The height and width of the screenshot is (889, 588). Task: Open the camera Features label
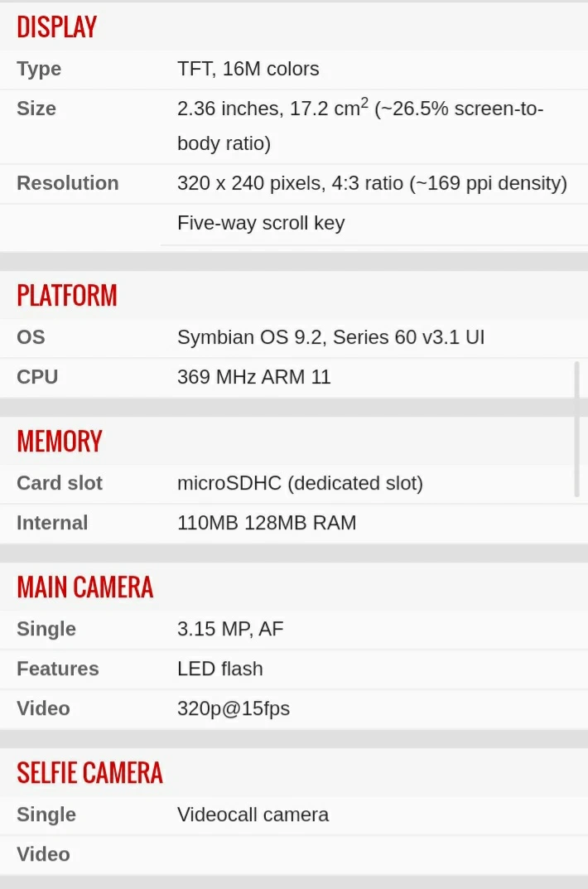tap(58, 669)
